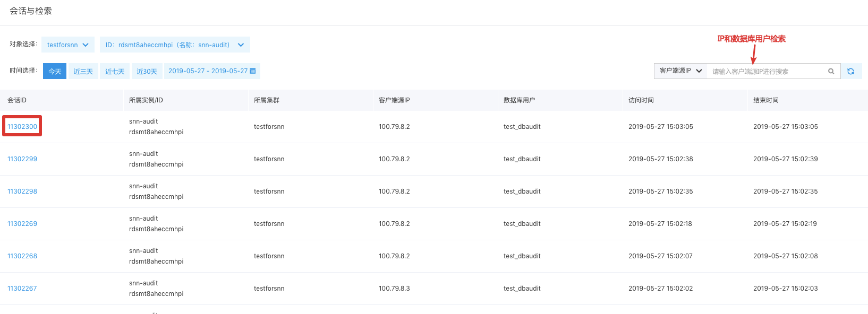Open session ID 11302298
The height and width of the screenshot is (314, 868).
pyautogui.click(x=22, y=191)
